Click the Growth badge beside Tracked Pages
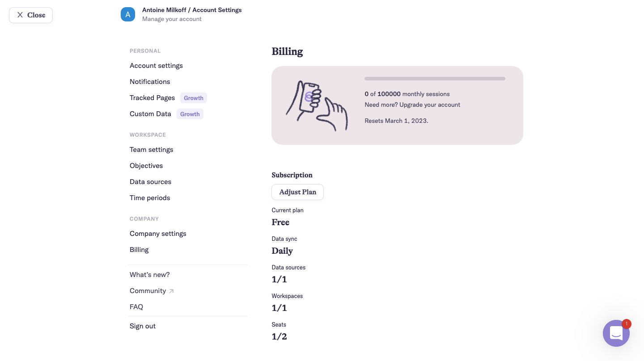The height and width of the screenshot is (361, 644). 194,98
